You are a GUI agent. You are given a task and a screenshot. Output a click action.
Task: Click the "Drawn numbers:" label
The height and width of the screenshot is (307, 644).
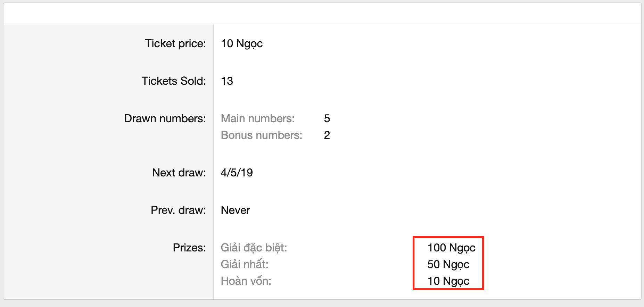coord(165,118)
